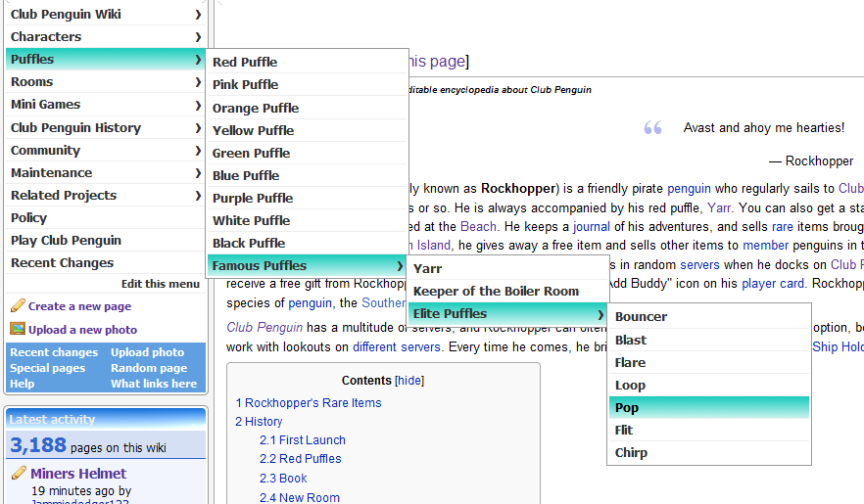Select Black Puffle menu entry
864x504 pixels.
(307, 244)
